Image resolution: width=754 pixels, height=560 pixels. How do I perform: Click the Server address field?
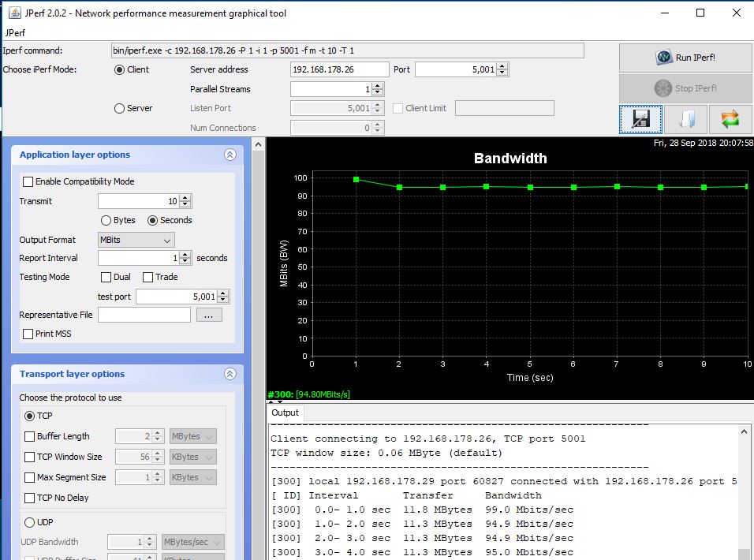[339, 69]
